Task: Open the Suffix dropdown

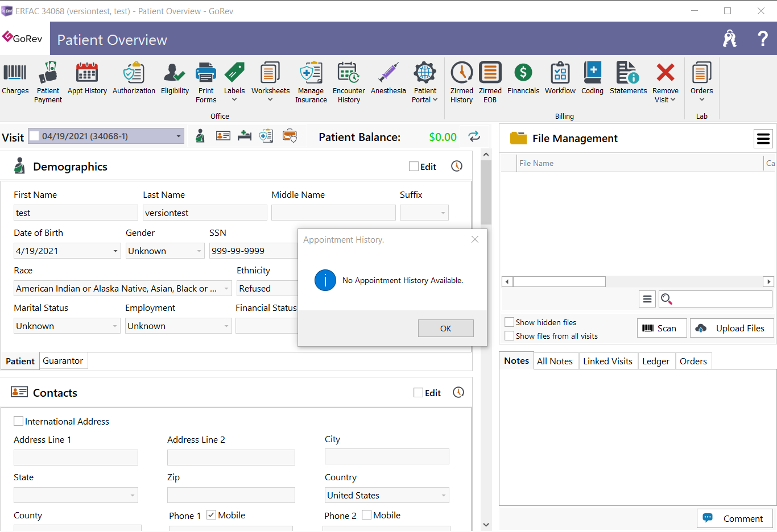Action: click(x=443, y=213)
